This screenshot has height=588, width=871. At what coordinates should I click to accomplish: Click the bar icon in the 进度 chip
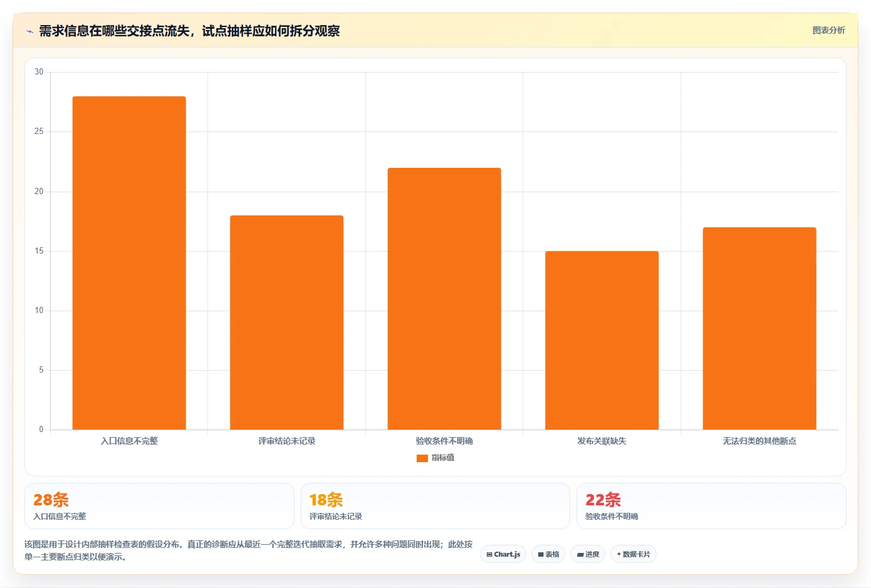[580, 555]
